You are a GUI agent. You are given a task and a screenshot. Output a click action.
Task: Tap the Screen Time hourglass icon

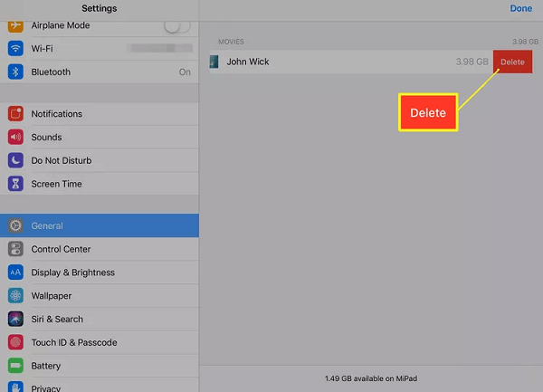pyautogui.click(x=15, y=184)
